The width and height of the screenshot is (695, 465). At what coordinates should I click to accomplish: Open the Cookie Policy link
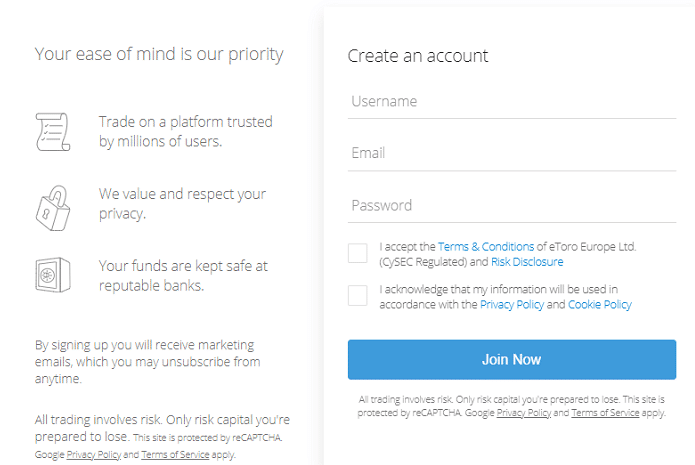pyautogui.click(x=600, y=305)
